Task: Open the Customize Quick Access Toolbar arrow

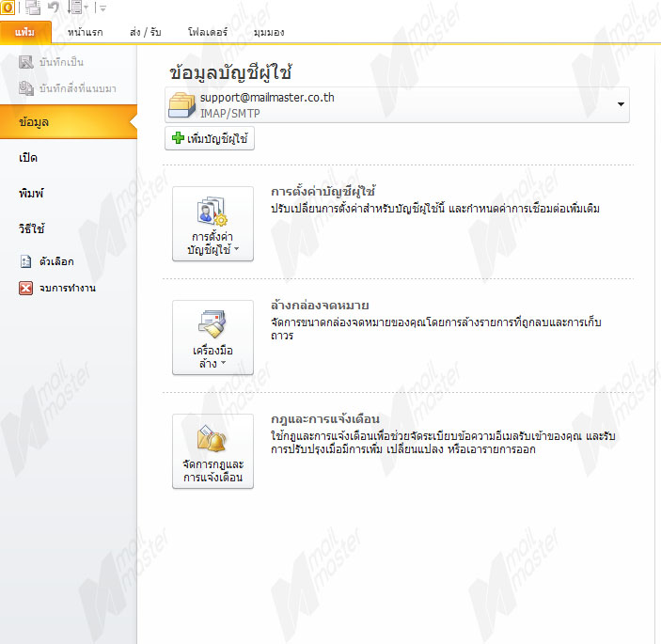Action: pos(102,8)
